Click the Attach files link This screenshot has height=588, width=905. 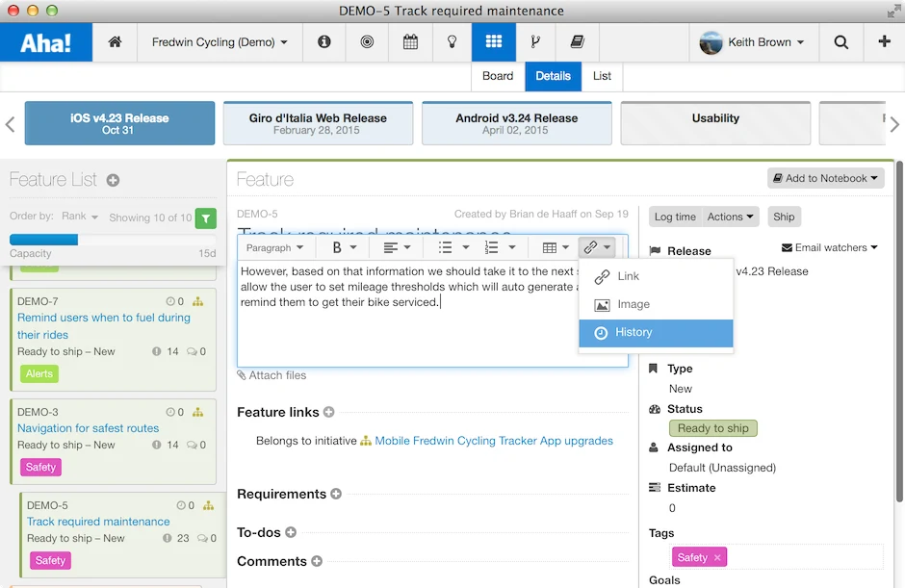tap(271, 375)
